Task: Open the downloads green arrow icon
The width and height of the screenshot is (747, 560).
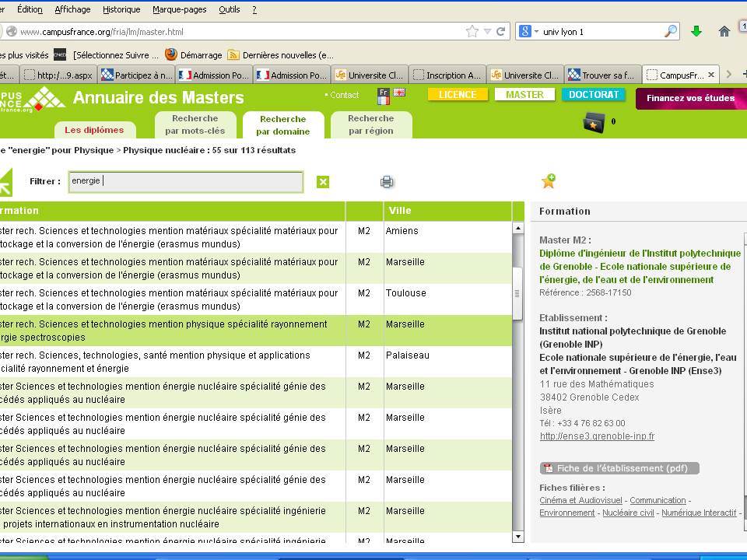Action: (696, 32)
